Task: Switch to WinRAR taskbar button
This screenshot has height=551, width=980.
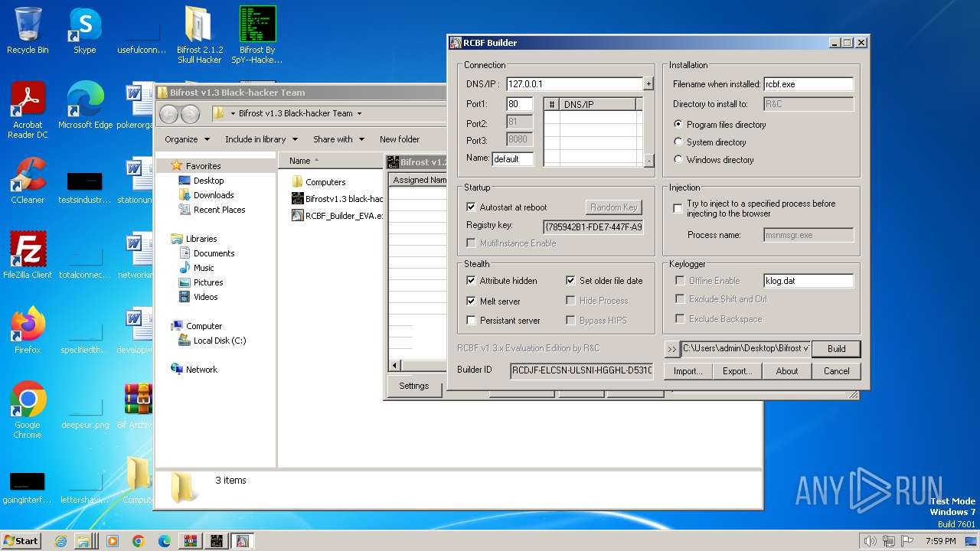Action: coord(191,541)
